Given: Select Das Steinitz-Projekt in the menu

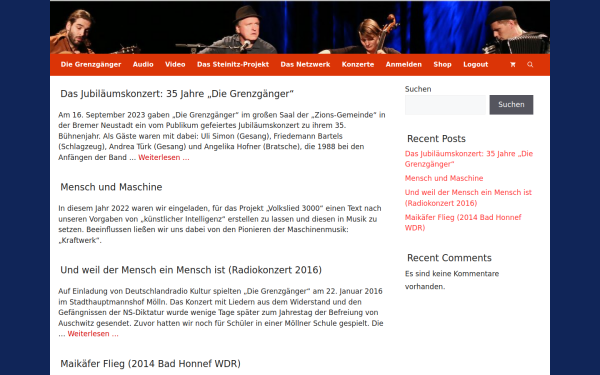Looking at the screenshot, I should (x=233, y=65).
